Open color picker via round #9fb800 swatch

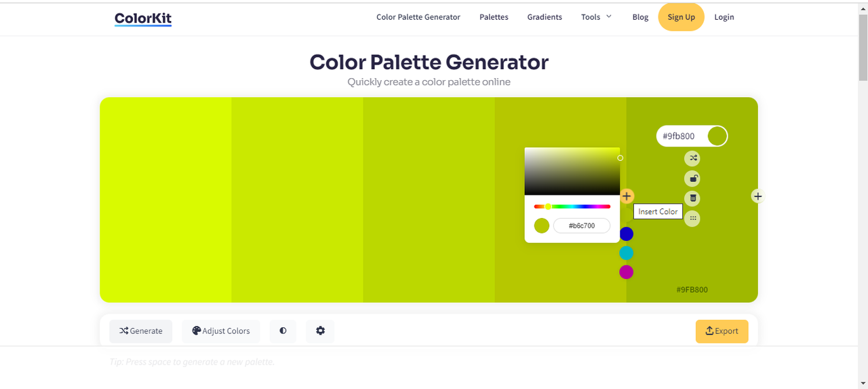tap(717, 136)
